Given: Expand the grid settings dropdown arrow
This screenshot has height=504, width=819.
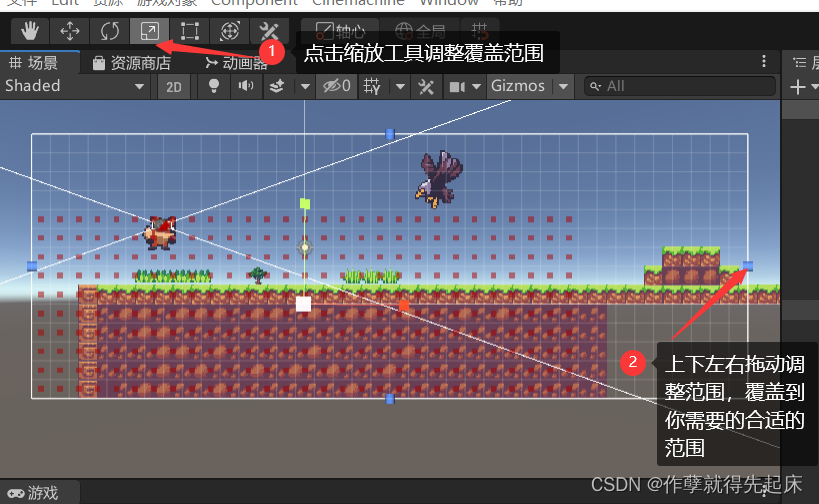Looking at the screenshot, I should pos(400,87).
